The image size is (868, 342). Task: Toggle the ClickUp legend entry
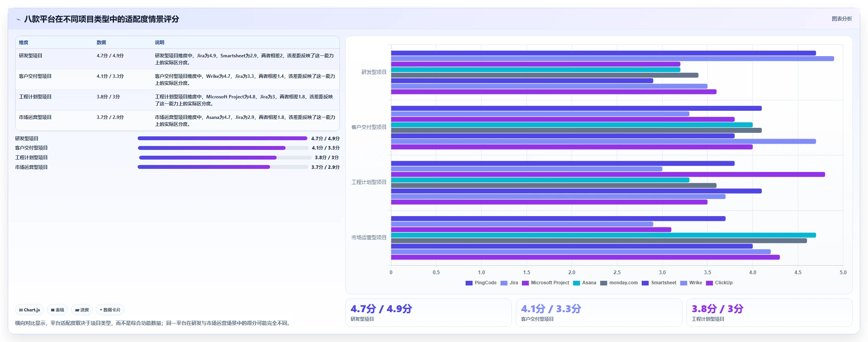click(719, 283)
